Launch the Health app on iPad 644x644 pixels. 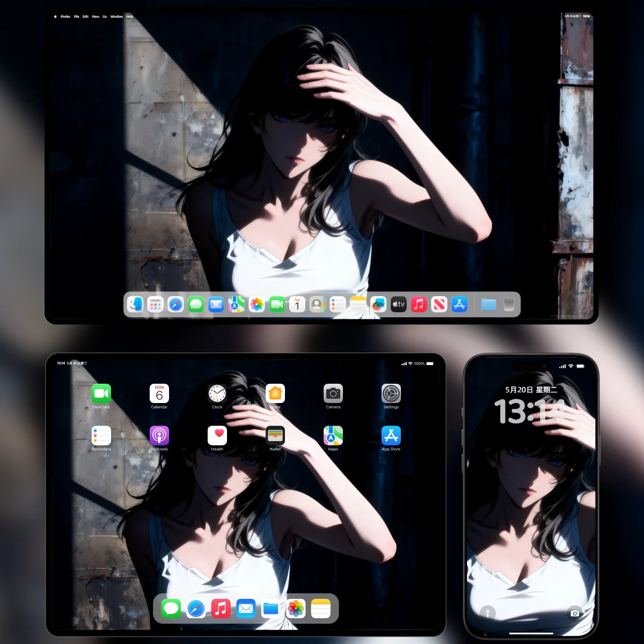tap(217, 436)
